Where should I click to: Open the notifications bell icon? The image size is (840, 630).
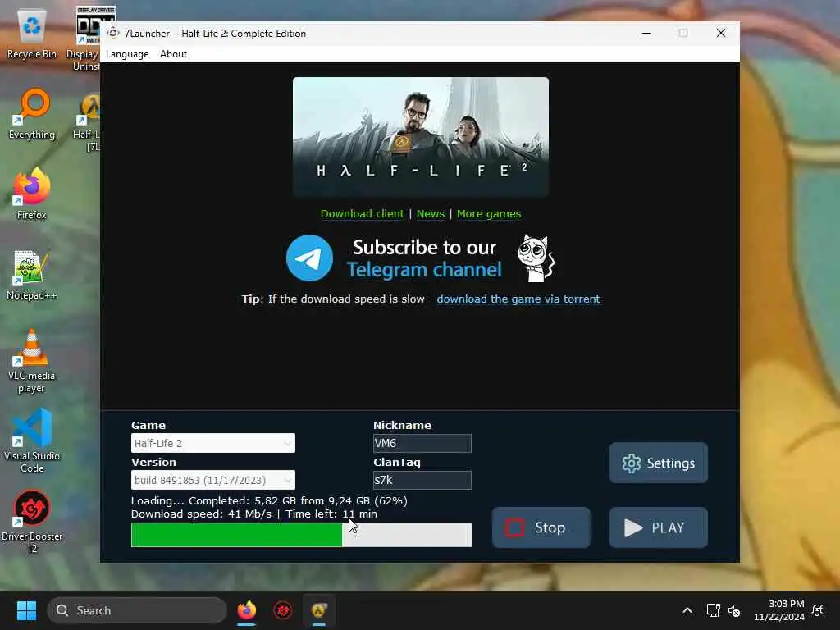[x=818, y=610]
